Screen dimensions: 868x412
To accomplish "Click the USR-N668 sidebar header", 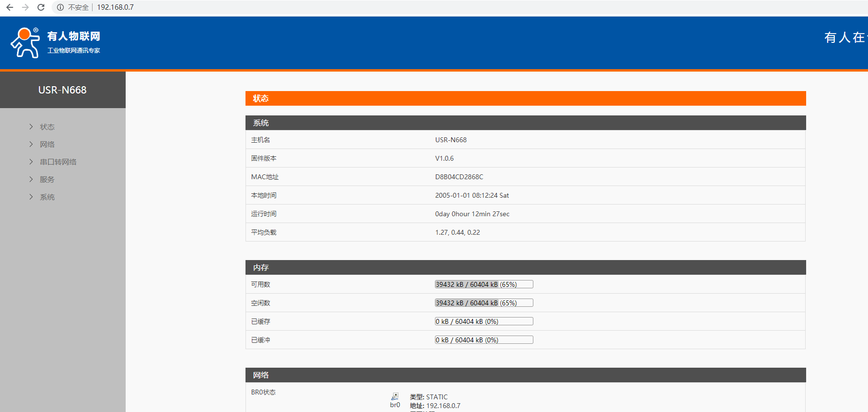I will click(62, 90).
